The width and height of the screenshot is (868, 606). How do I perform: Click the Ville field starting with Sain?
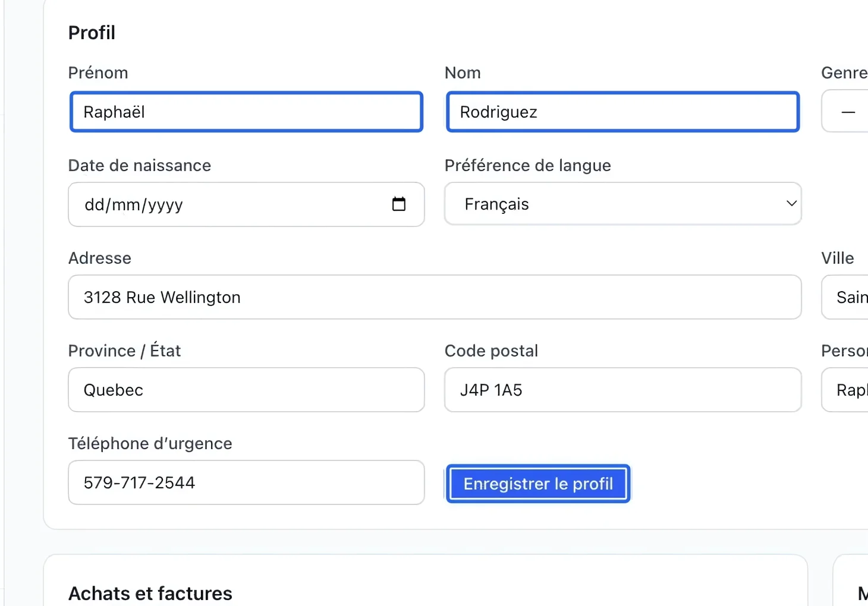click(x=845, y=297)
